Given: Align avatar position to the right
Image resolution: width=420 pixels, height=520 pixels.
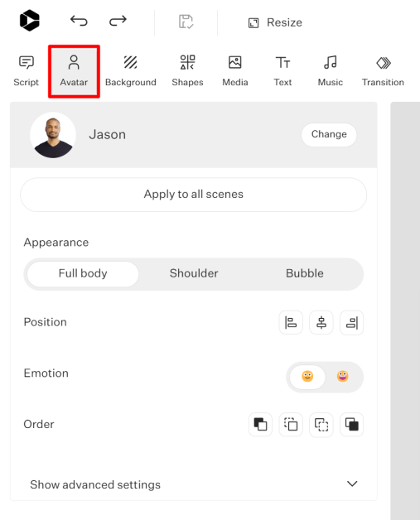Looking at the screenshot, I should (x=352, y=322).
